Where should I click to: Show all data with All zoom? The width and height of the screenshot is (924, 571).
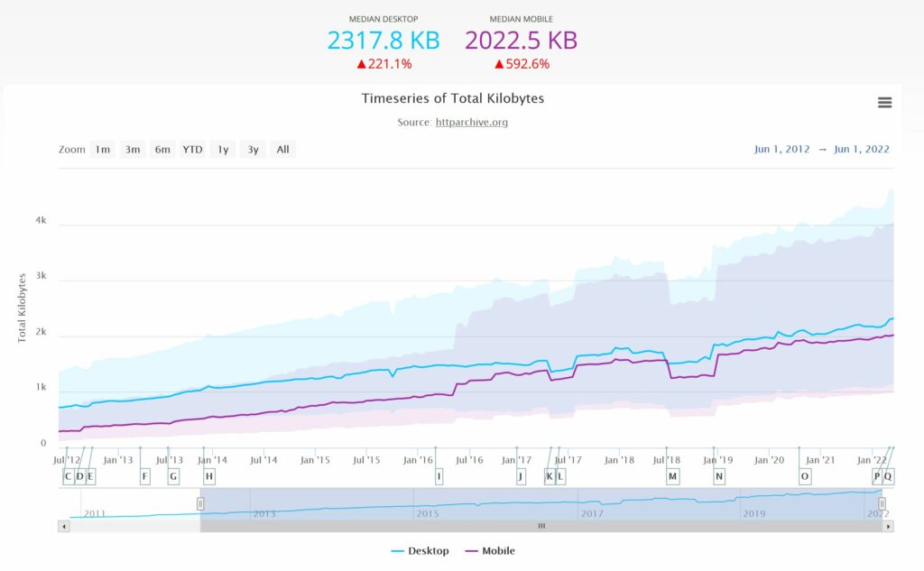[x=282, y=150]
